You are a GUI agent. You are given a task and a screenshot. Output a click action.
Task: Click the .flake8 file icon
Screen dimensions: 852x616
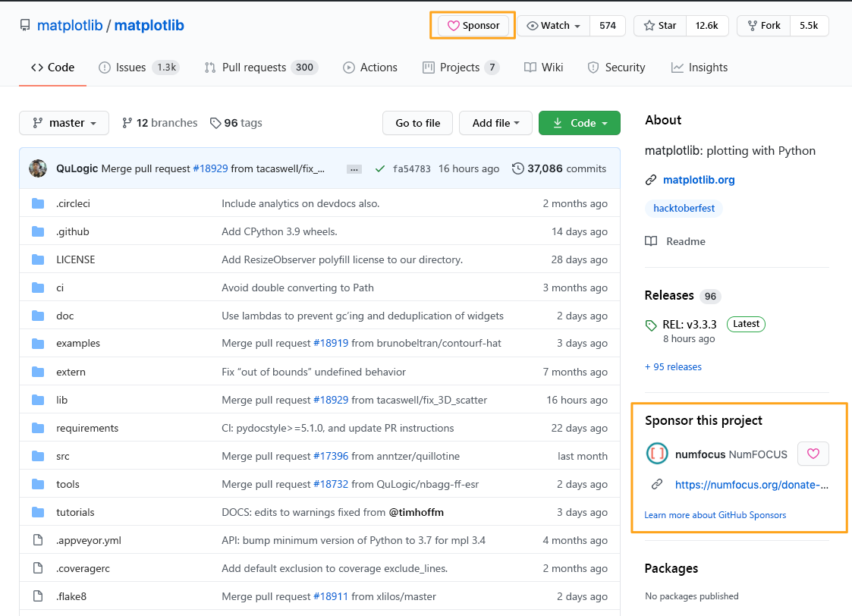pyautogui.click(x=38, y=596)
